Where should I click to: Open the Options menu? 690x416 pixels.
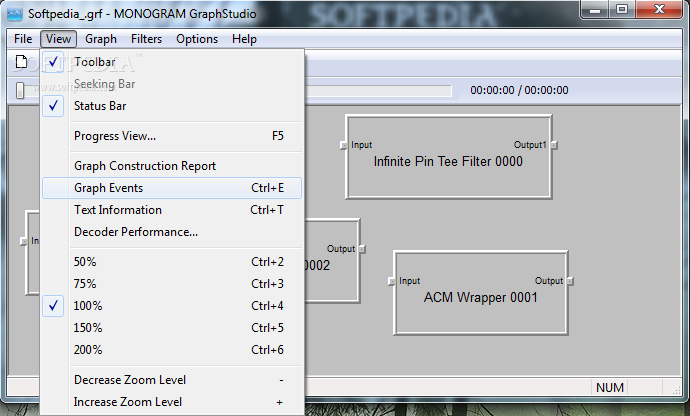197,39
